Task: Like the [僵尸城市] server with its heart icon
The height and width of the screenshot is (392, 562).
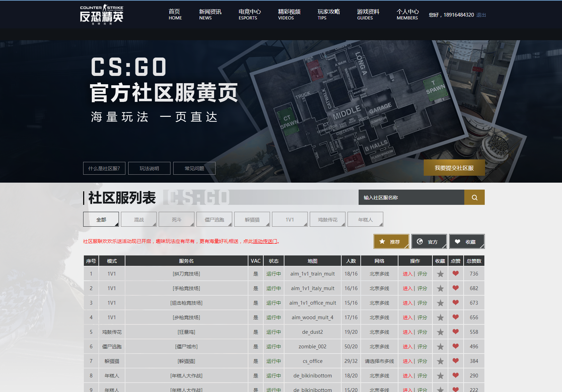Action: click(456, 346)
